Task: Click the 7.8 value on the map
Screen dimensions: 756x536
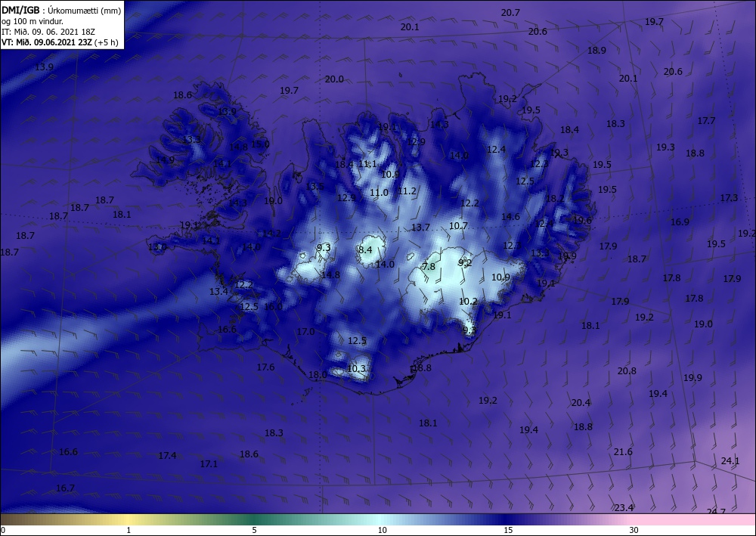Action: click(x=429, y=267)
